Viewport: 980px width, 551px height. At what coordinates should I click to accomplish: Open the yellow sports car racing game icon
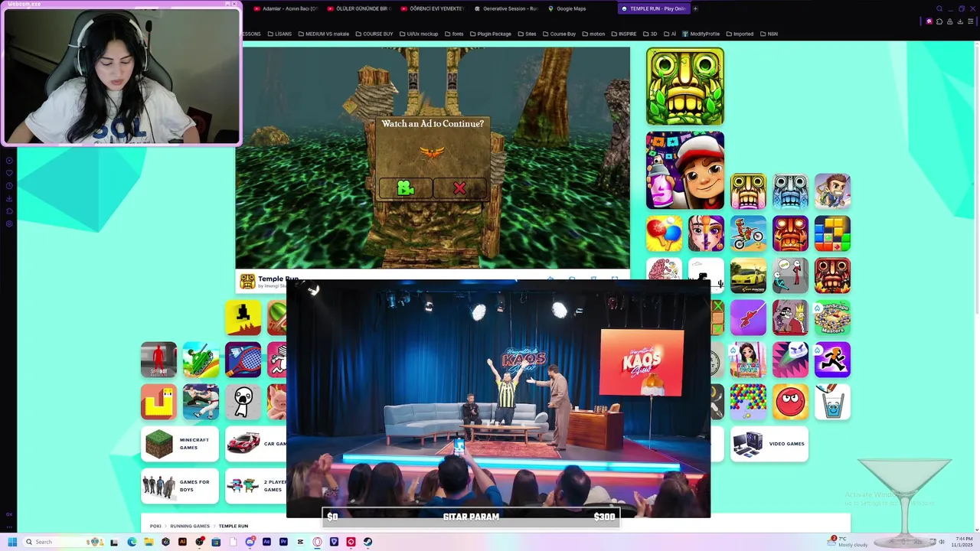click(748, 275)
